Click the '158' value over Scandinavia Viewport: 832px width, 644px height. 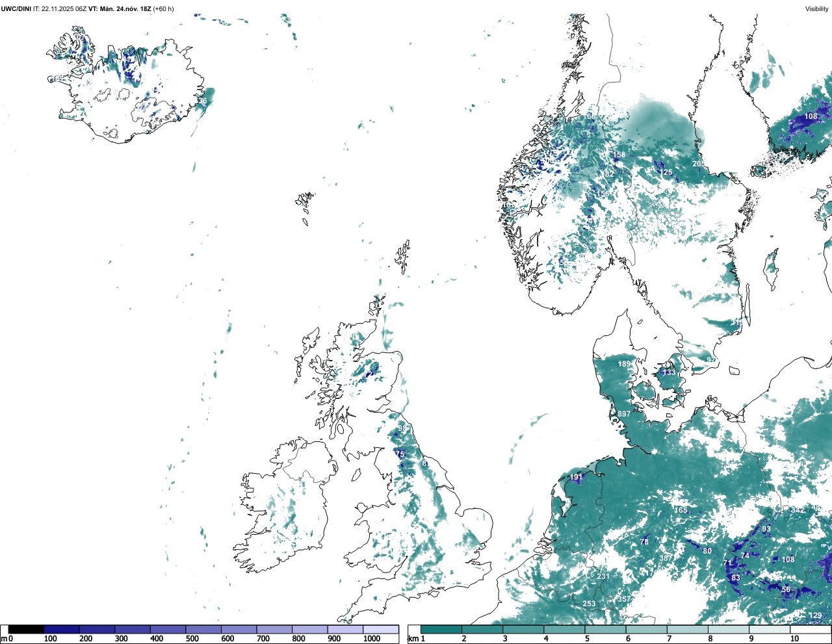[619, 155]
